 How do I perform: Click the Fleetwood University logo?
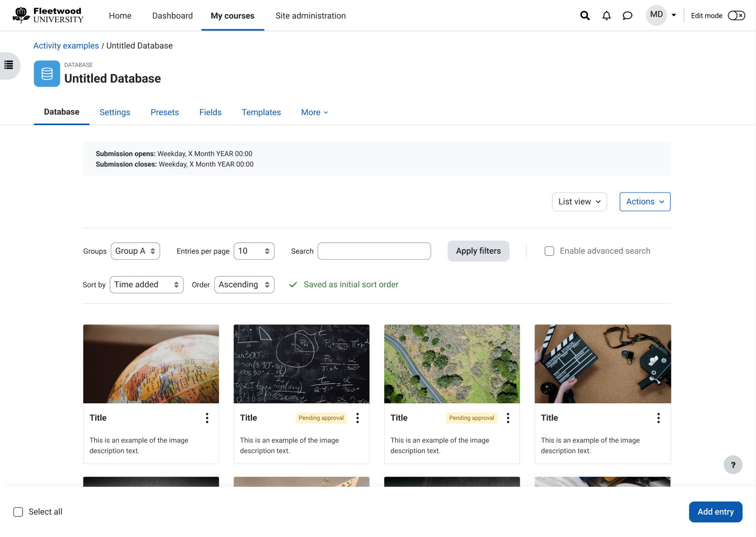48,15
